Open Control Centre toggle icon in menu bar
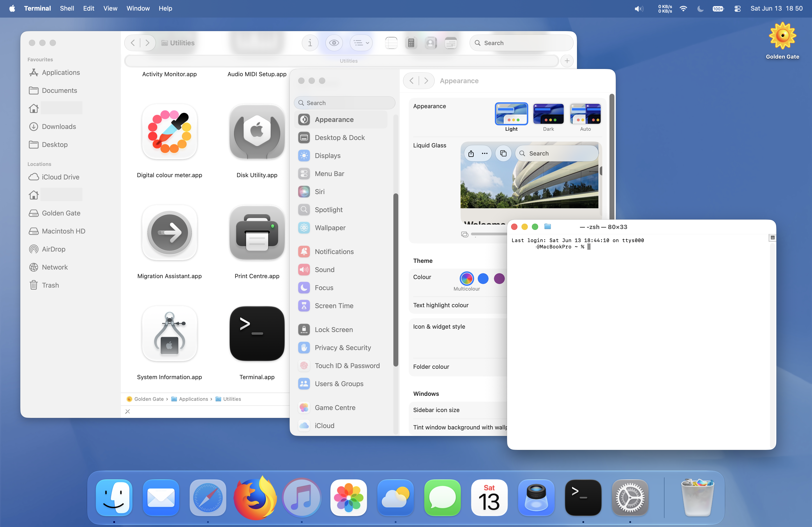Screen dimensions: 812x527 coord(737,9)
